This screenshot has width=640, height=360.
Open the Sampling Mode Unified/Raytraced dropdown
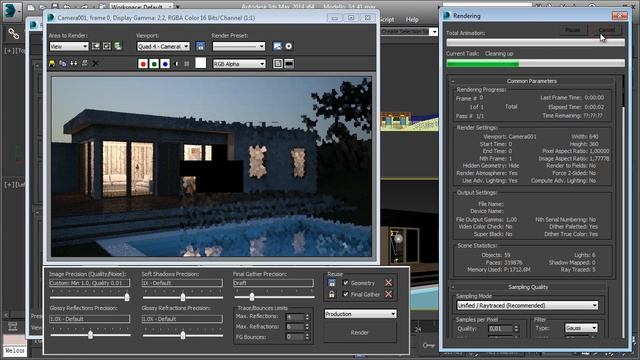pos(527,305)
